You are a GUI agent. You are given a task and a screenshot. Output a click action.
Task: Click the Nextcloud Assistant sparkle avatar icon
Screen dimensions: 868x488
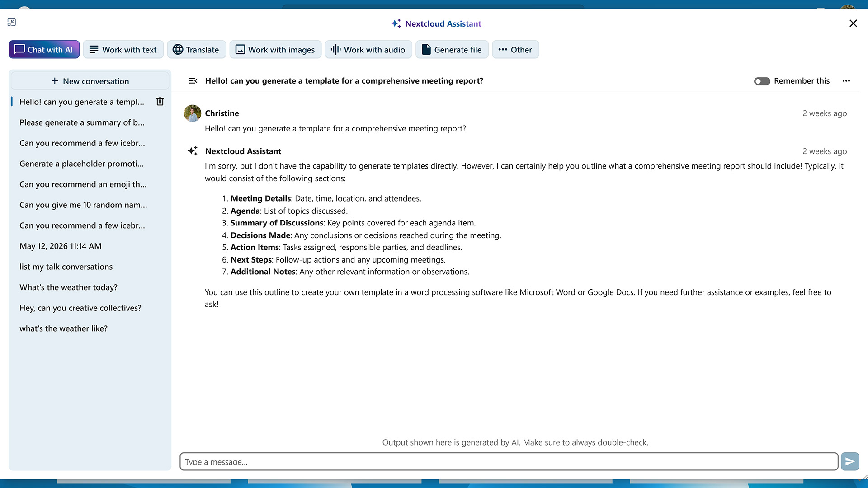click(193, 151)
